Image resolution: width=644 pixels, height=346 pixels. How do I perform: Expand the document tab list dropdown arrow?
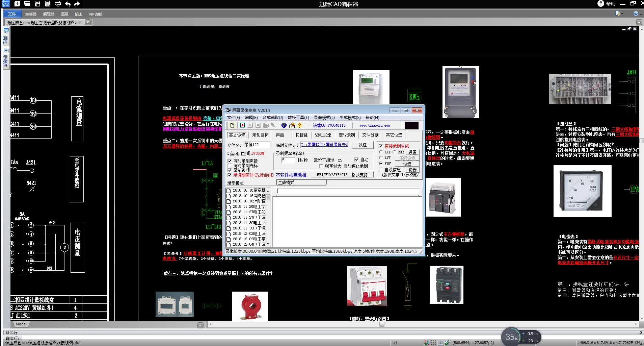[x=639, y=22]
